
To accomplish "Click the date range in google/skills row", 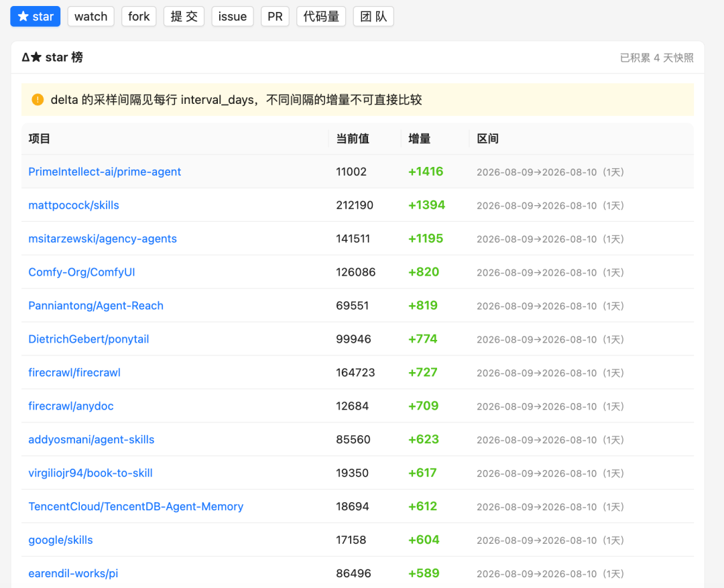I will 550,540.
